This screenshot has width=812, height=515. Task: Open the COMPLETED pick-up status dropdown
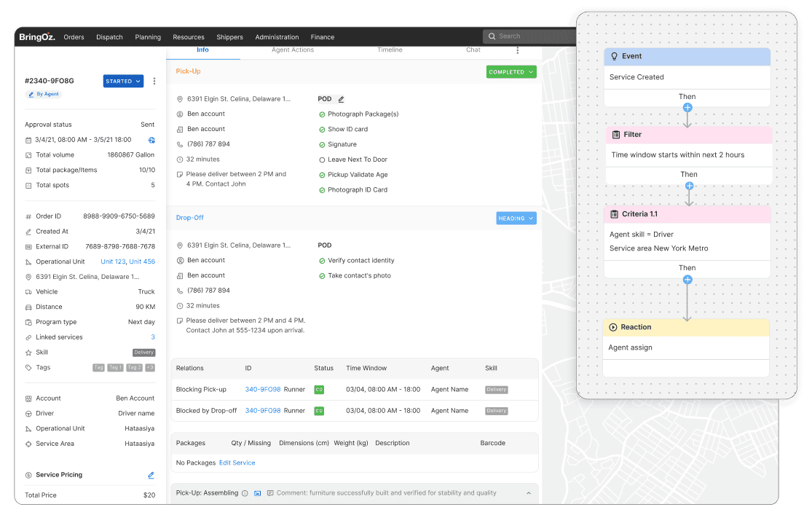511,72
